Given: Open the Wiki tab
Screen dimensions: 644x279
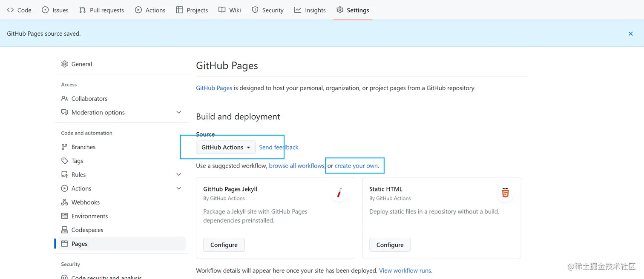Looking at the screenshot, I should point(230,10).
